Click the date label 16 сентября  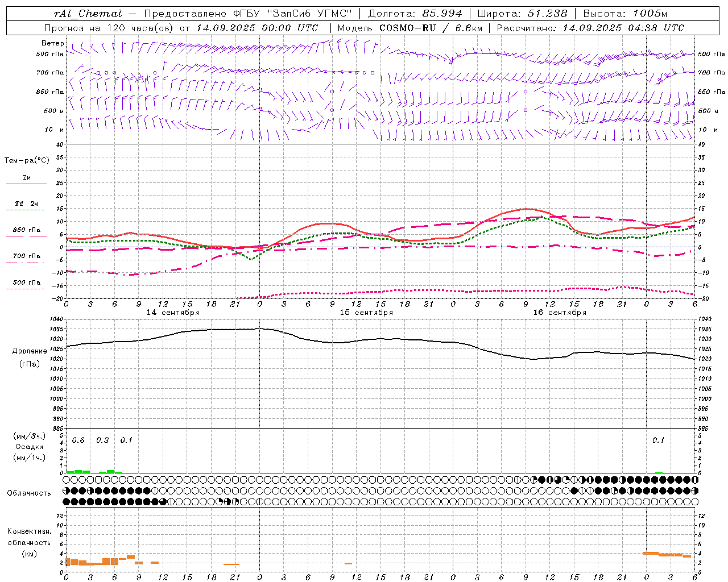[x=560, y=313]
